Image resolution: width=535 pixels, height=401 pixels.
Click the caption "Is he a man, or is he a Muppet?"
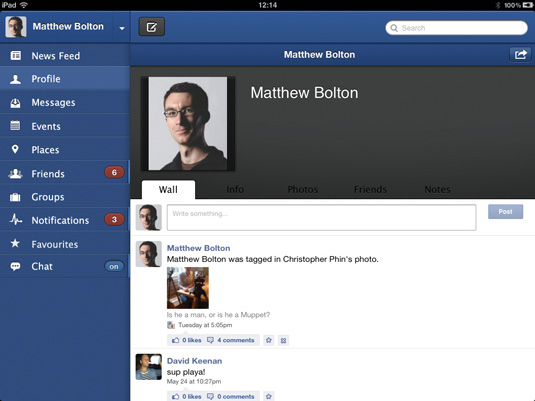point(218,315)
